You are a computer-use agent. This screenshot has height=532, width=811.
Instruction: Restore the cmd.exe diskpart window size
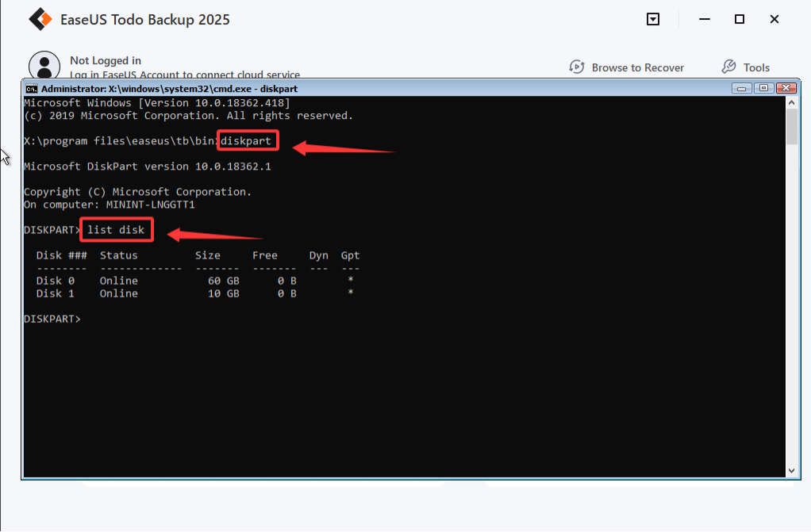pyautogui.click(x=763, y=89)
